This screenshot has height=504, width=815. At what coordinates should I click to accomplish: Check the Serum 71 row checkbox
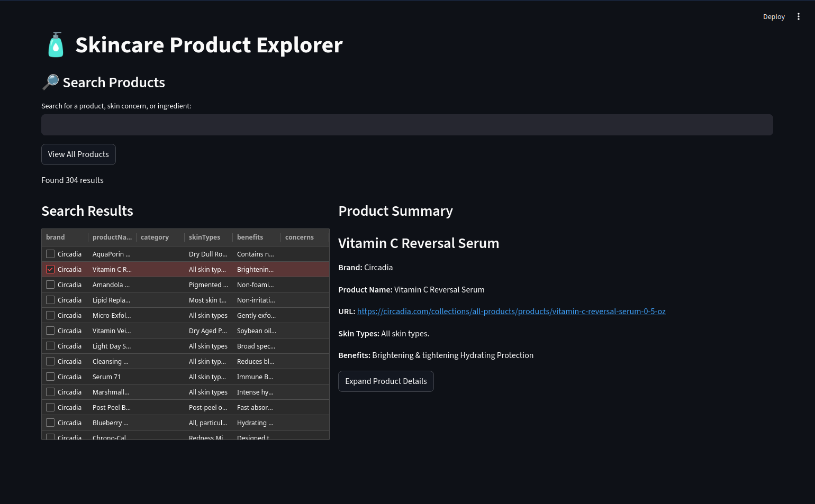point(50,377)
